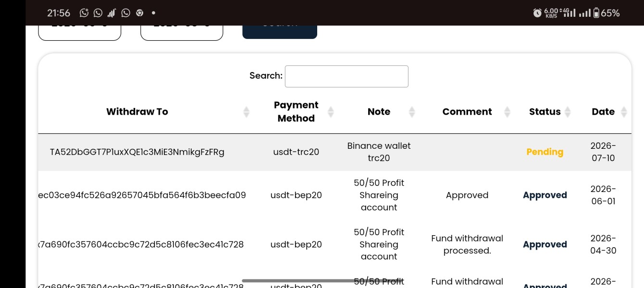Image resolution: width=644 pixels, height=288 pixels.
Task: Sort by the Withdraw To column arrows
Action: pyautogui.click(x=246, y=112)
